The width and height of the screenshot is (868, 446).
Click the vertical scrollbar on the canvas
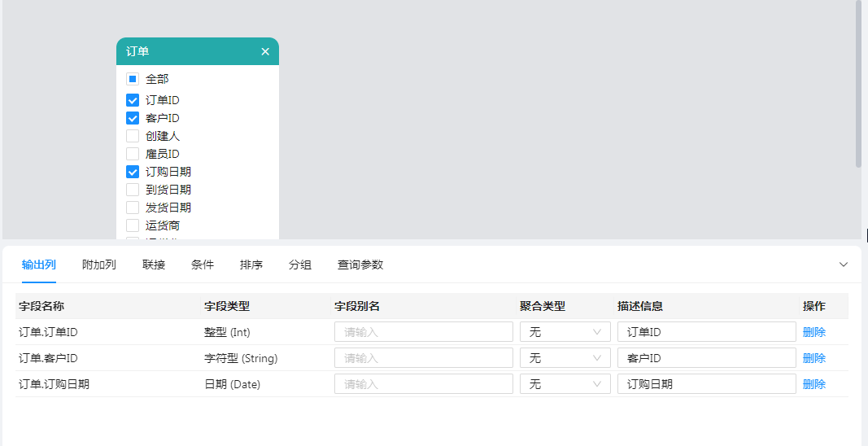(x=858, y=81)
